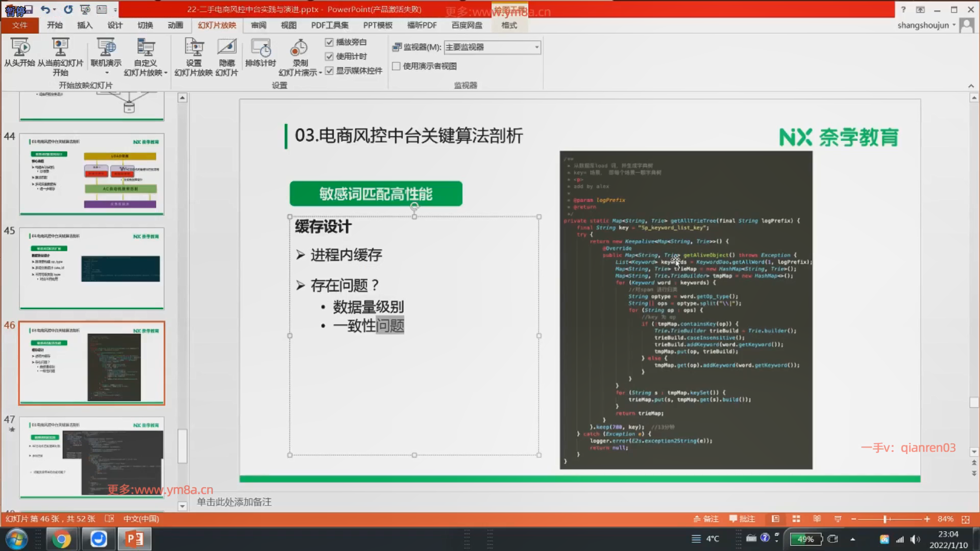Click Comments (批注) status bar button
Viewport: 980px width, 551px height.
742,519
